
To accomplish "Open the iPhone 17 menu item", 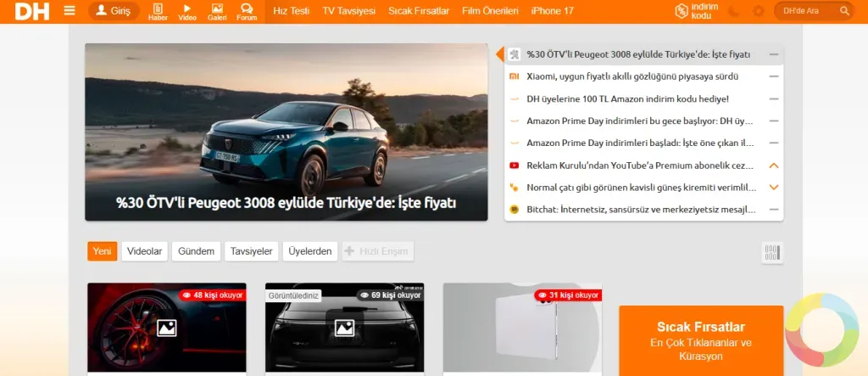I will 553,11.
